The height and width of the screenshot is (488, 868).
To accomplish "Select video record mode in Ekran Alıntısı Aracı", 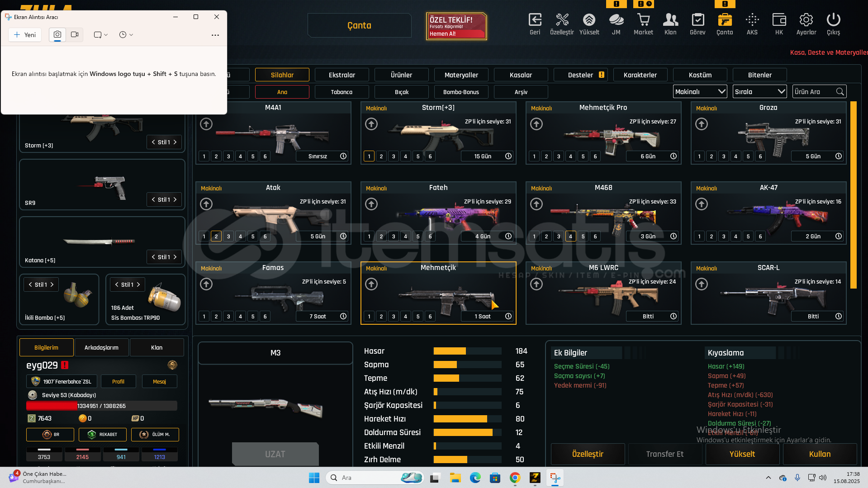I will (x=75, y=34).
